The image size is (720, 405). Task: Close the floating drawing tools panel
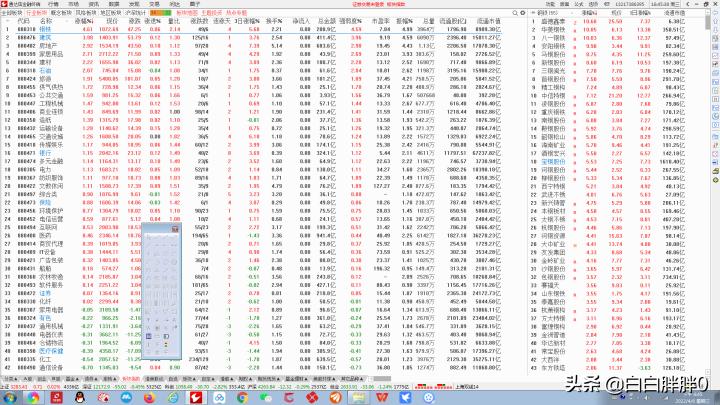[175, 229]
